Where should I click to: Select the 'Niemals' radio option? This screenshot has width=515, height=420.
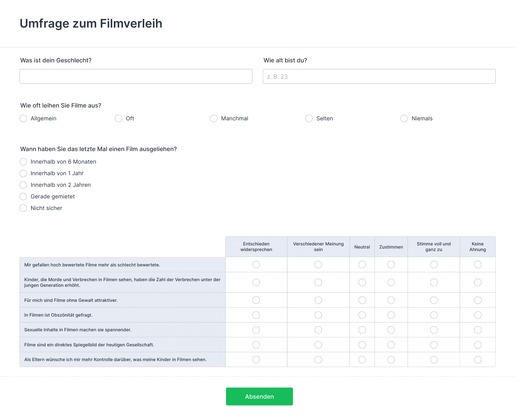click(404, 118)
